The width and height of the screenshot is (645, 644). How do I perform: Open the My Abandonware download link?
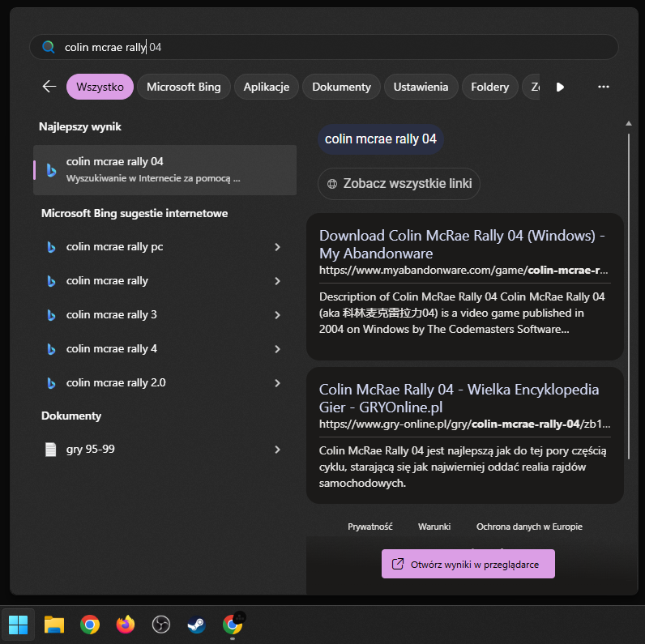tap(463, 244)
